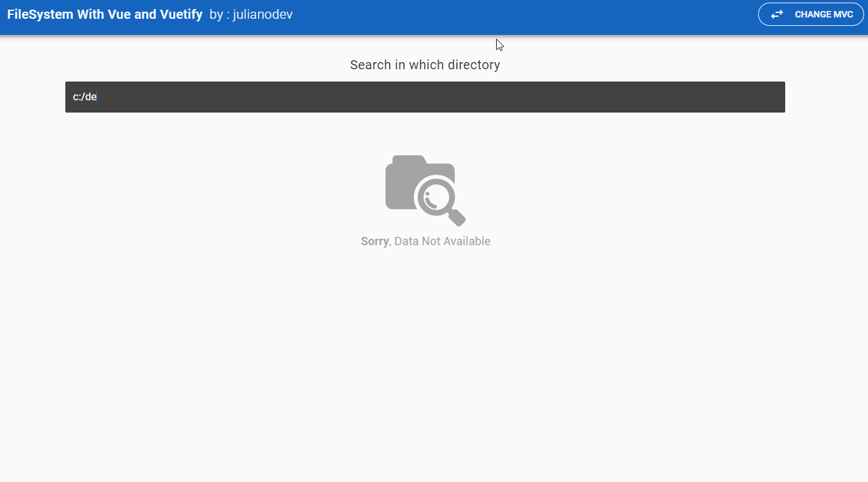Open the julianodev author link
The height and width of the screenshot is (482, 868).
pyautogui.click(x=261, y=14)
